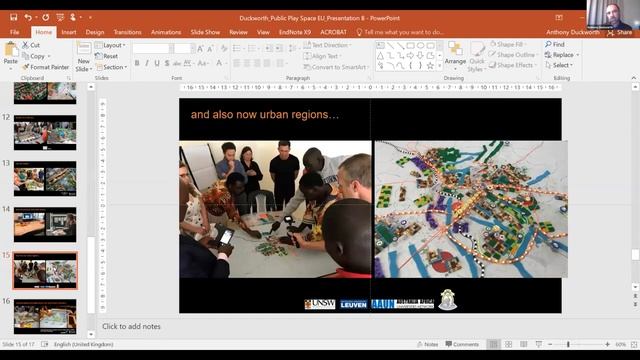Image resolution: width=640 pixels, height=360 pixels.
Task: Cut the selection with scissors icon
Action: pos(31,45)
